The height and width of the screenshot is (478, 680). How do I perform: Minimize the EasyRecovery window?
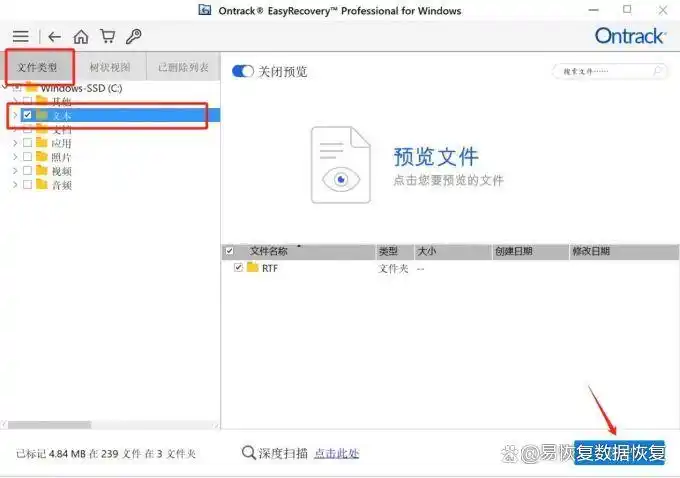[x=593, y=10]
